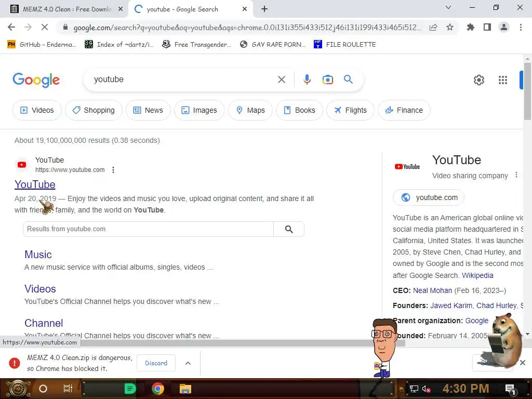Select the Finance filter chip
Screen dimensions: 532x399
[404, 110]
